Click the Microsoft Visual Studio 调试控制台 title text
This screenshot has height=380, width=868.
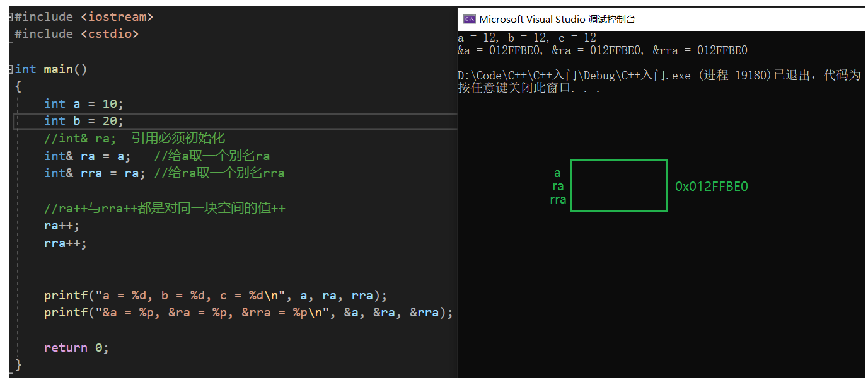pyautogui.click(x=557, y=19)
